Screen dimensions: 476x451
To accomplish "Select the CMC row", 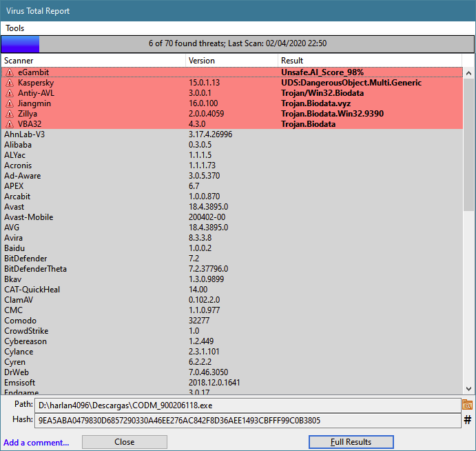I will pos(232,310).
